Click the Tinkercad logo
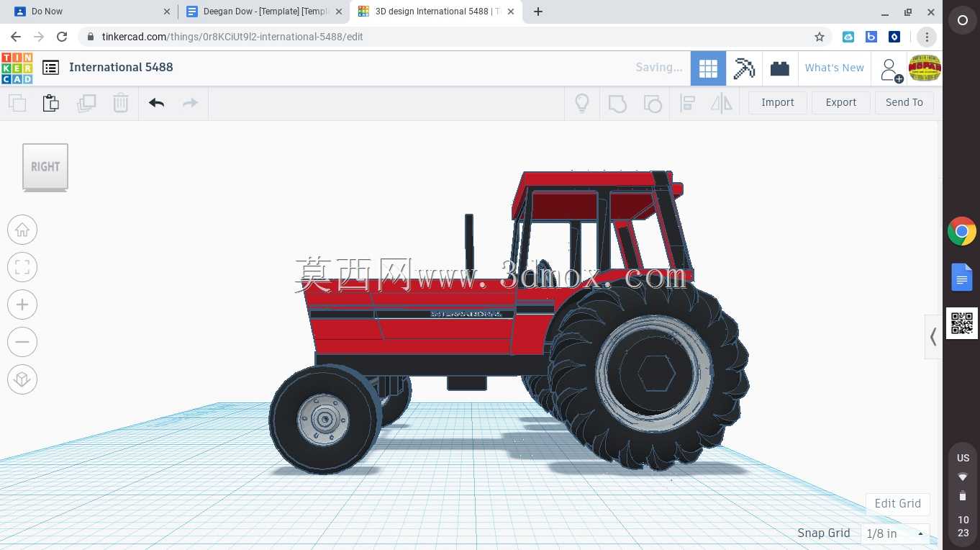Screen dimensions: 980x550 point(17,68)
